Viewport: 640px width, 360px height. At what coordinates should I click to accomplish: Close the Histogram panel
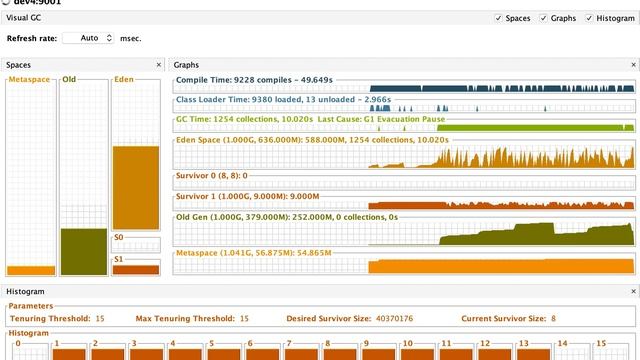(633, 291)
